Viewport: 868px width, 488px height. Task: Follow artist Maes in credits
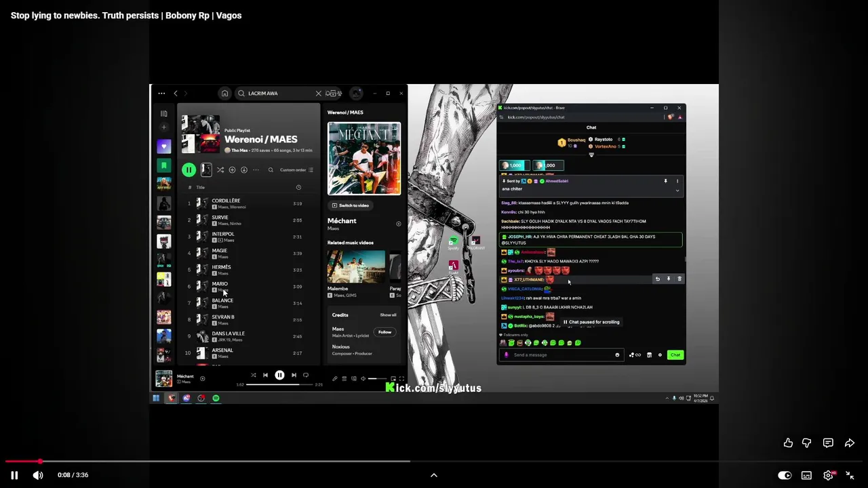click(384, 332)
